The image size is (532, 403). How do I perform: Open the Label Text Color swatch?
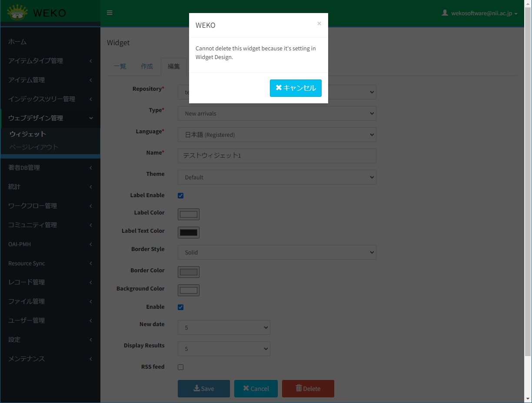coord(189,232)
